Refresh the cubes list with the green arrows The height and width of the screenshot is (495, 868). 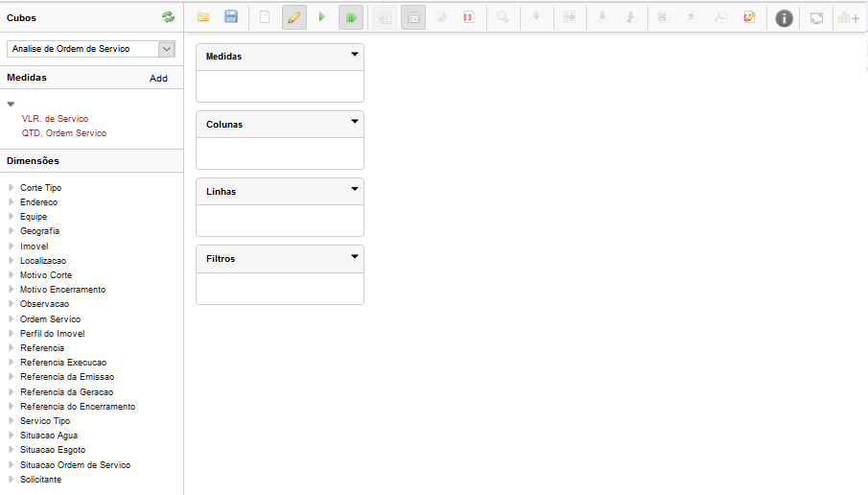pyautogui.click(x=169, y=17)
